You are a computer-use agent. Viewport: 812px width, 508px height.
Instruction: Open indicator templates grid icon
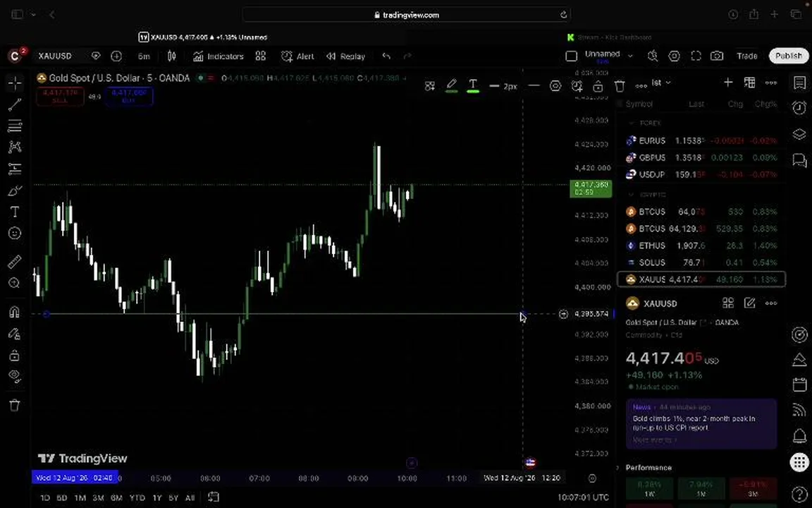tap(261, 56)
